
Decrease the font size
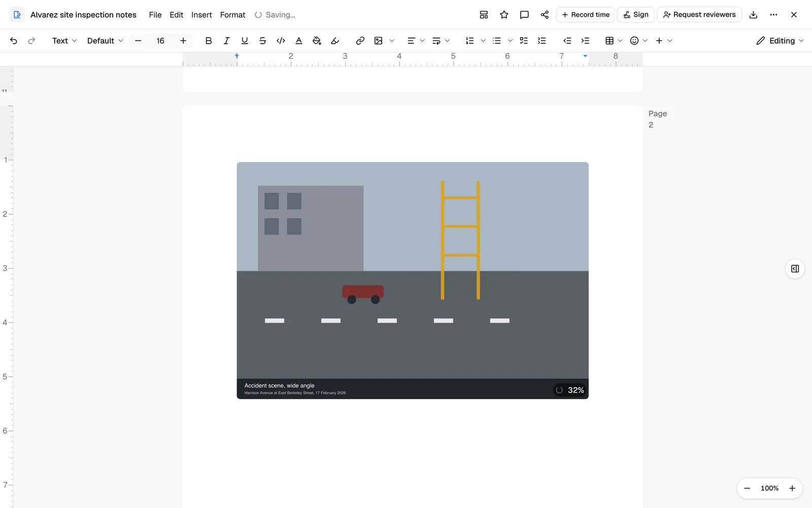coord(138,41)
